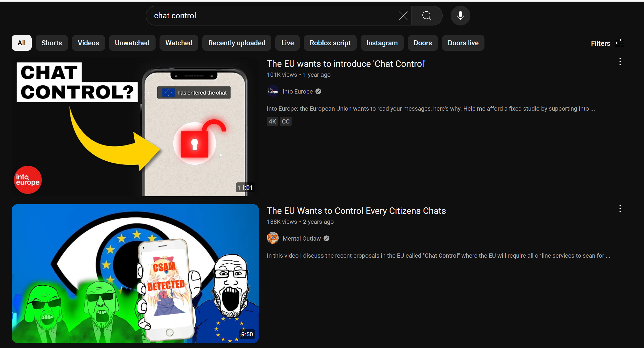The width and height of the screenshot is (644, 348).
Task: Toggle the Unwatched filter chip
Action: pyautogui.click(x=132, y=43)
